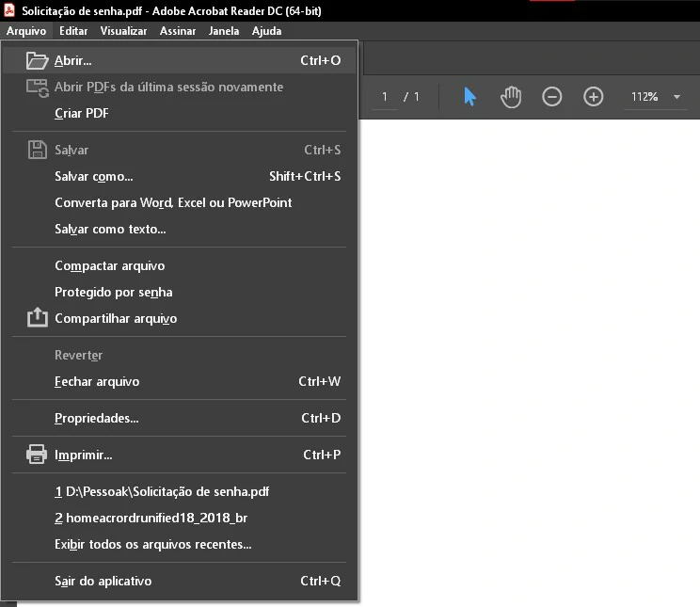Screen dimensions: 700x607
Task: Open Propriedades... dialog
Action: click(x=179, y=418)
